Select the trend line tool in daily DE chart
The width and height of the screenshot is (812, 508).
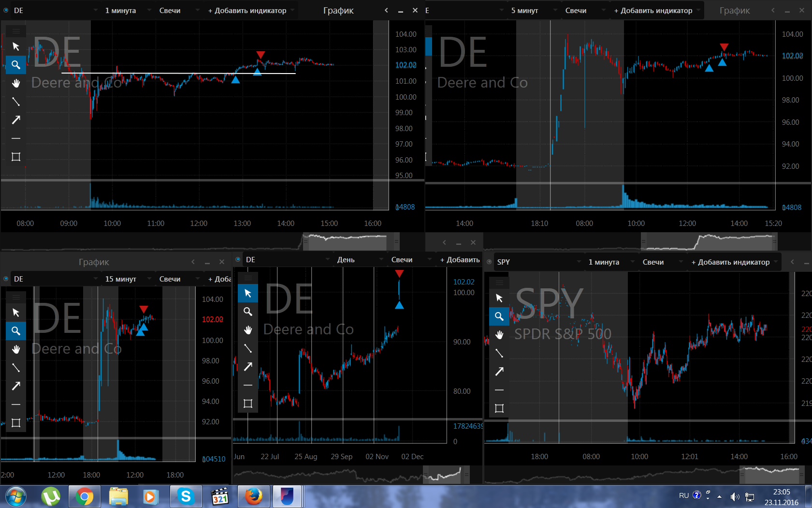[x=248, y=348]
